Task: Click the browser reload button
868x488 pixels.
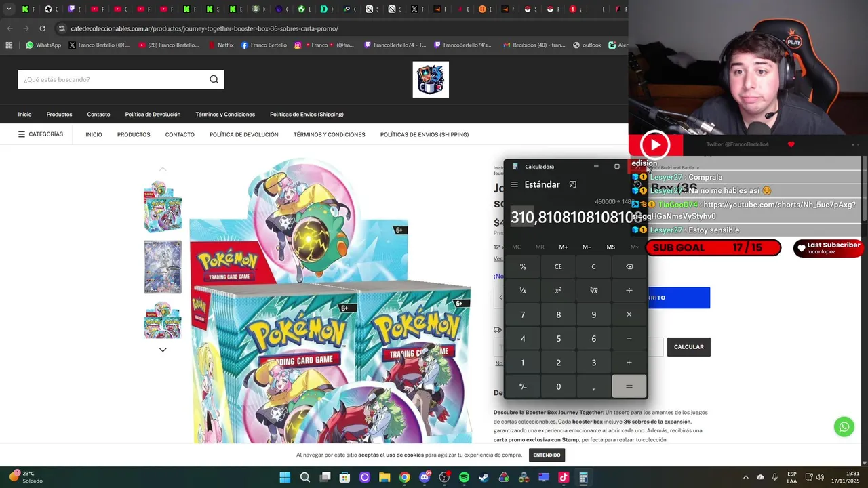Action: pyautogui.click(x=42, y=28)
